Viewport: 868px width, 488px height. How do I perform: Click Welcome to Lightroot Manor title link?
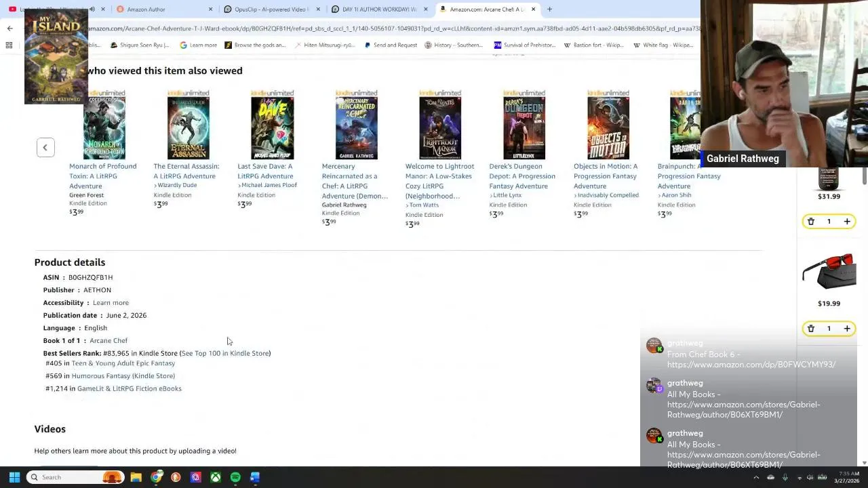(439, 181)
